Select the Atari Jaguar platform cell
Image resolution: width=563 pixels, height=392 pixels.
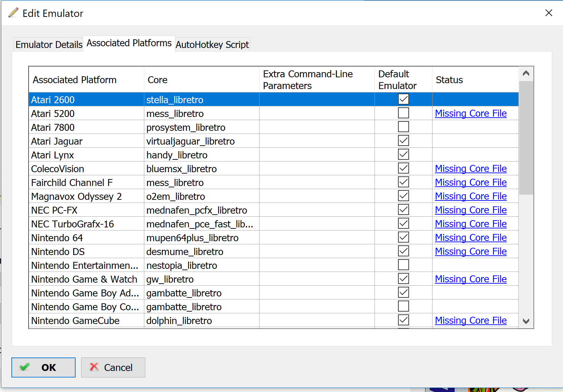(x=86, y=141)
